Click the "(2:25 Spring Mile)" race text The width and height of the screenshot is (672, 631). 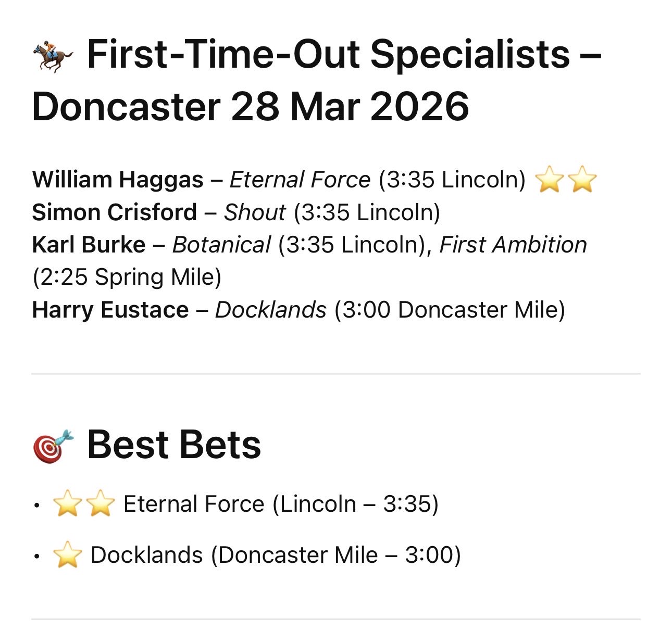click(x=127, y=277)
